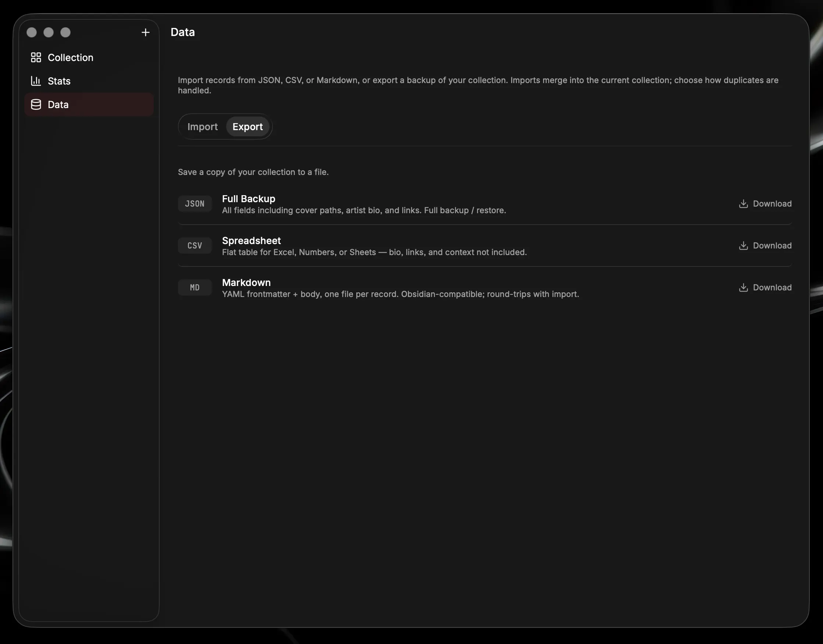Click the Markdown title
Viewport: 823px width, 644px height.
point(246,282)
